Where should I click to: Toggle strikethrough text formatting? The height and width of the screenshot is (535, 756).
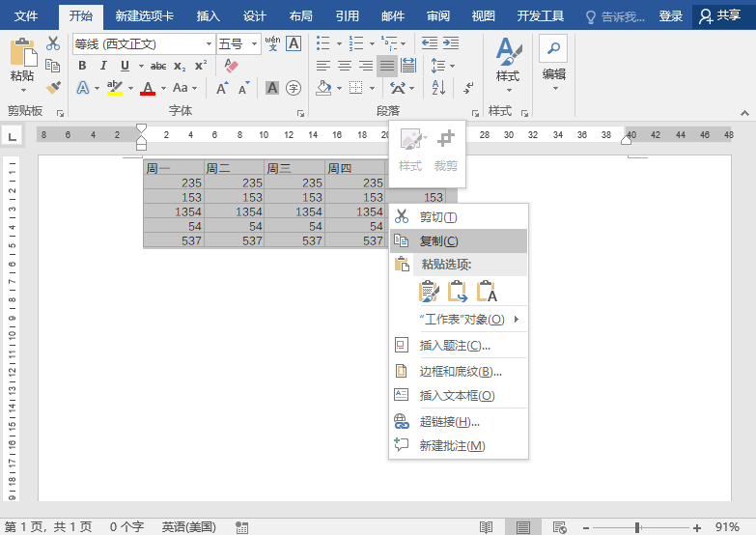coord(158,66)
